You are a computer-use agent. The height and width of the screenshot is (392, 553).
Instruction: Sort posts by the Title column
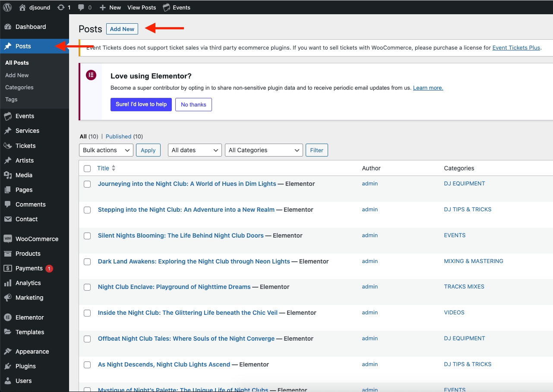pyautogui.click(x=103, y=168)
